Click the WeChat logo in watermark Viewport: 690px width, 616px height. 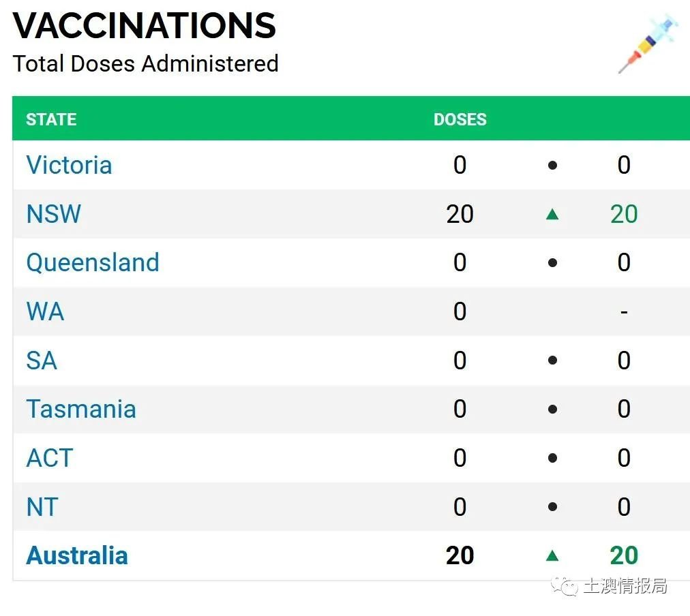[x=565, y=587]
